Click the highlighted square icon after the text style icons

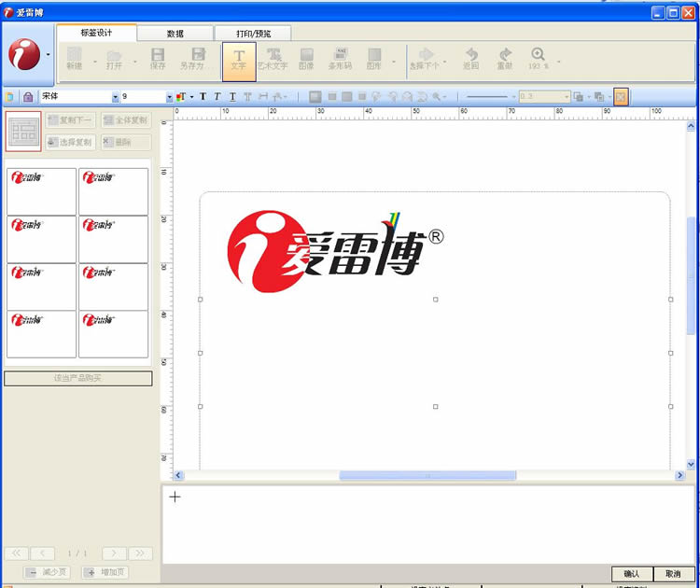315,96
